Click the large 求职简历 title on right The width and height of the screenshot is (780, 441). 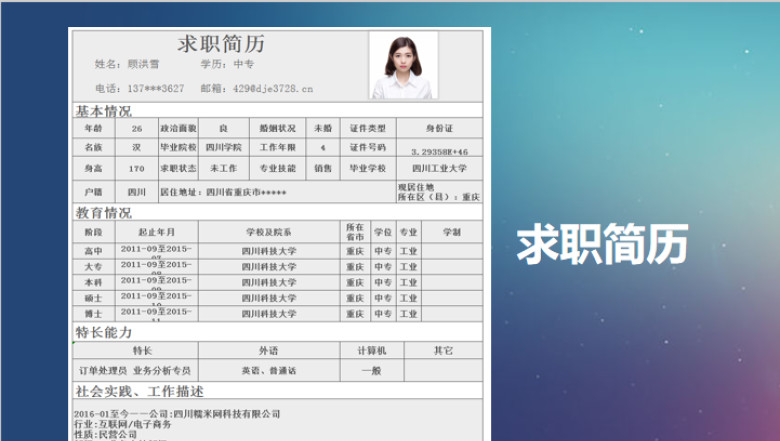point(602,244)
